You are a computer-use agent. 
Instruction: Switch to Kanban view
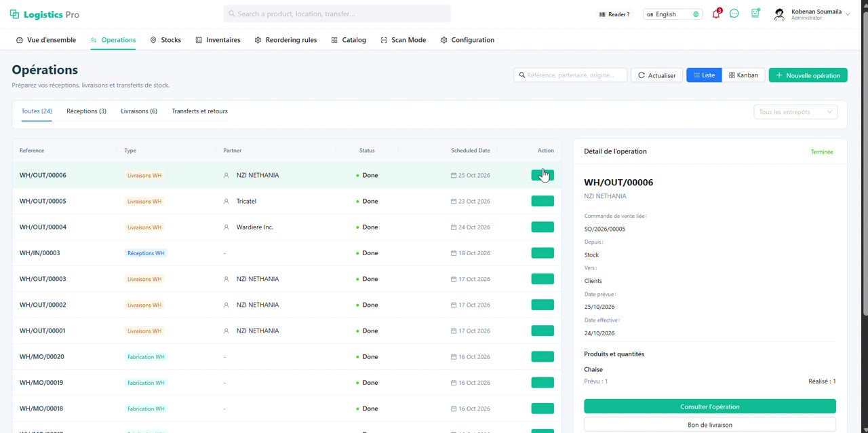click(x=743, y=75)
